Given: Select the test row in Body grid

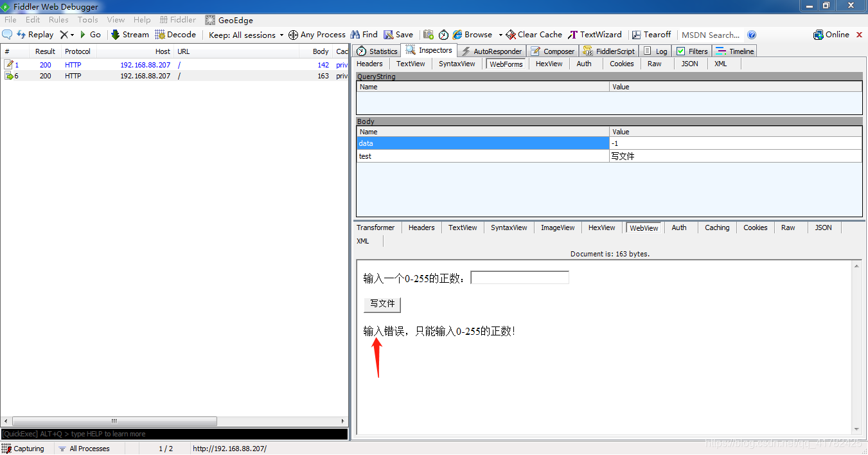Looking at the screenshot, I should [609, 156].
